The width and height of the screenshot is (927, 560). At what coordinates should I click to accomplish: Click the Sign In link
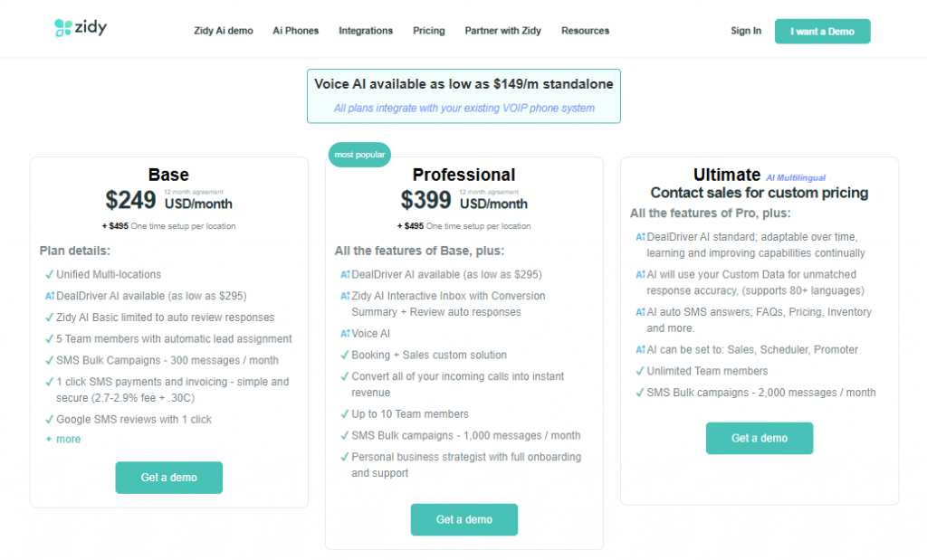(x=745, y=31)
